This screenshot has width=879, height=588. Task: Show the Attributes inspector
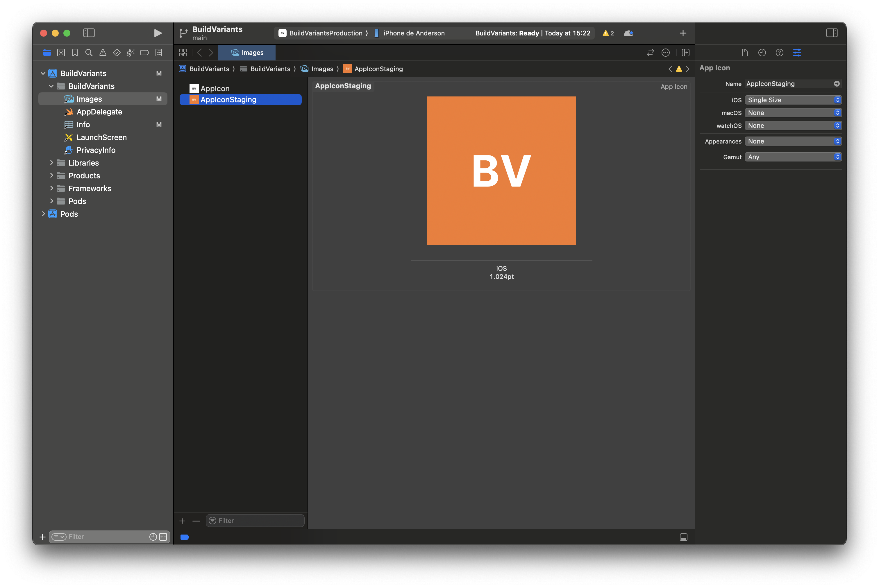797,53
